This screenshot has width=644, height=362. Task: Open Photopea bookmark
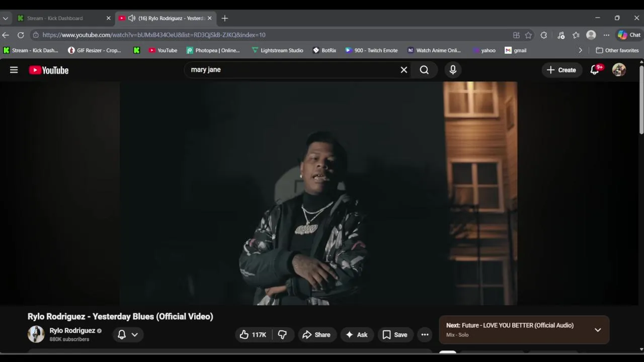point(213,50)
